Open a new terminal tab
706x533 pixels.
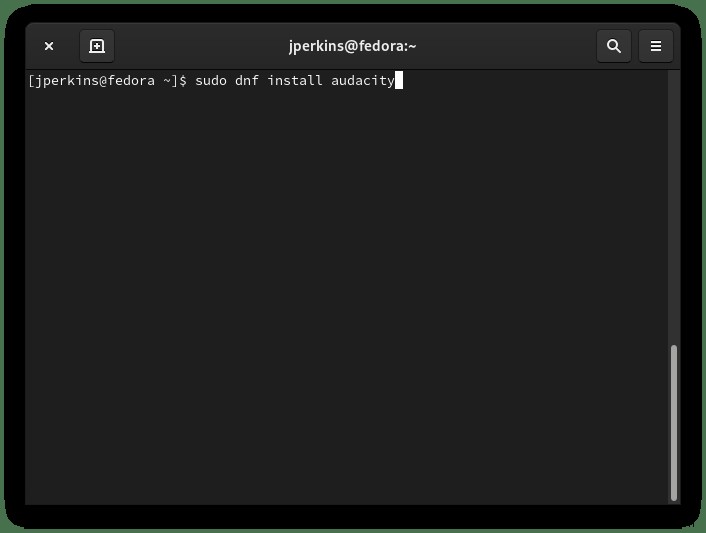(x=97, y=46)
